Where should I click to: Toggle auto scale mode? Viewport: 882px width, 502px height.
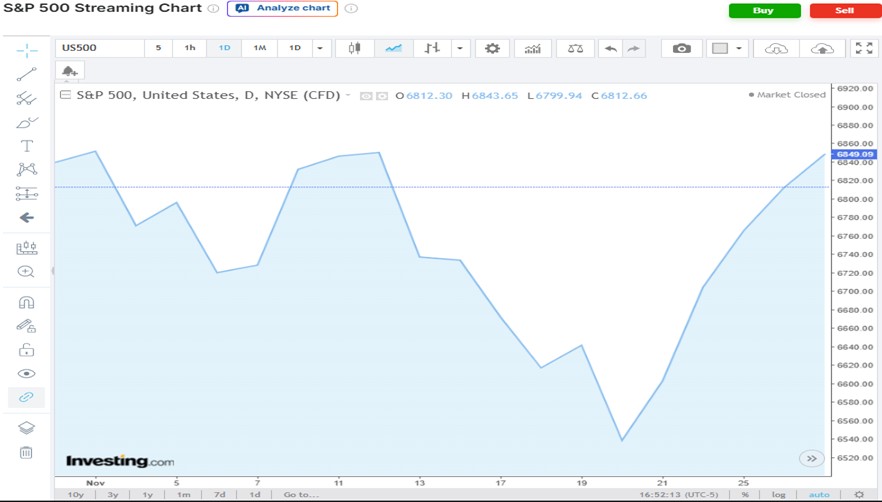coord(818,495)
